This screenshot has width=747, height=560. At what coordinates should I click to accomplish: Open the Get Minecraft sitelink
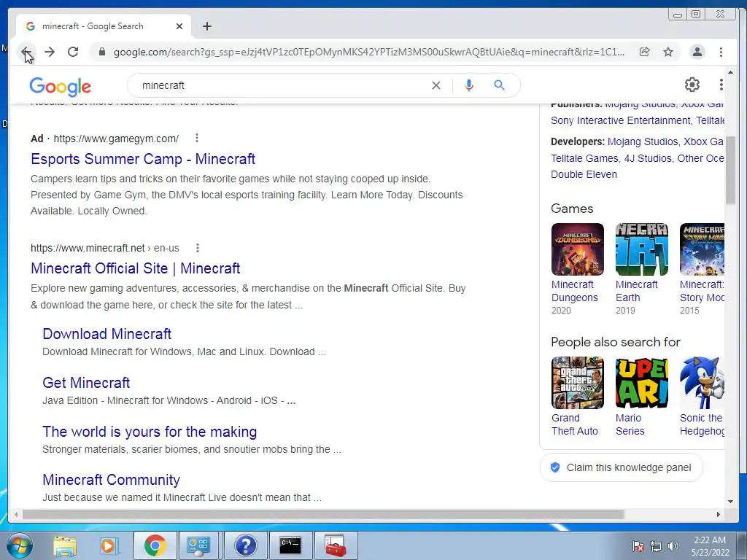[86, 383]
